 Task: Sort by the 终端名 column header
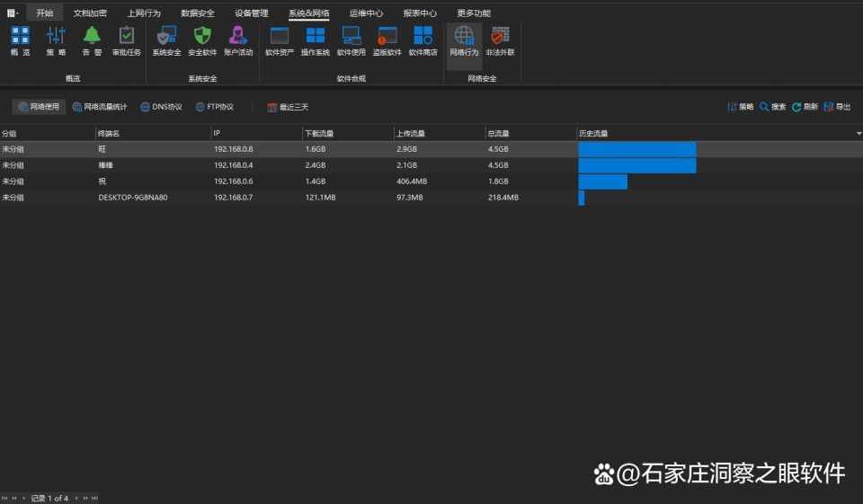153,133
